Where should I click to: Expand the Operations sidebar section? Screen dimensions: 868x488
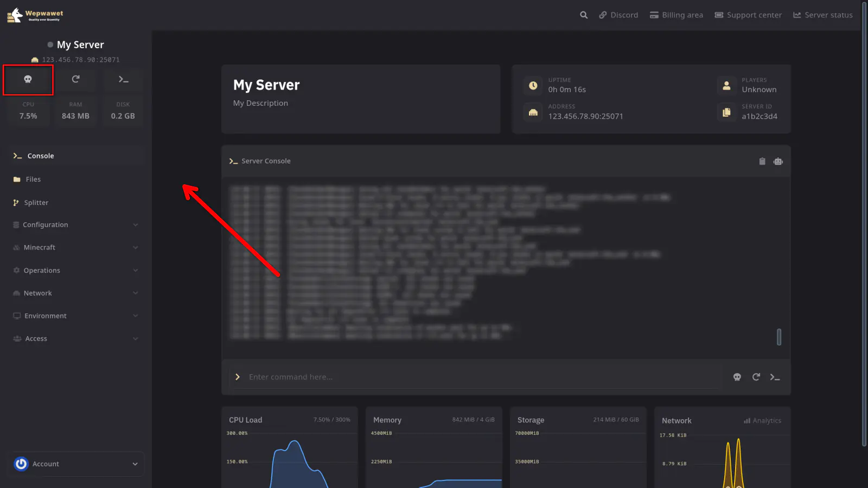pos(75,271)
